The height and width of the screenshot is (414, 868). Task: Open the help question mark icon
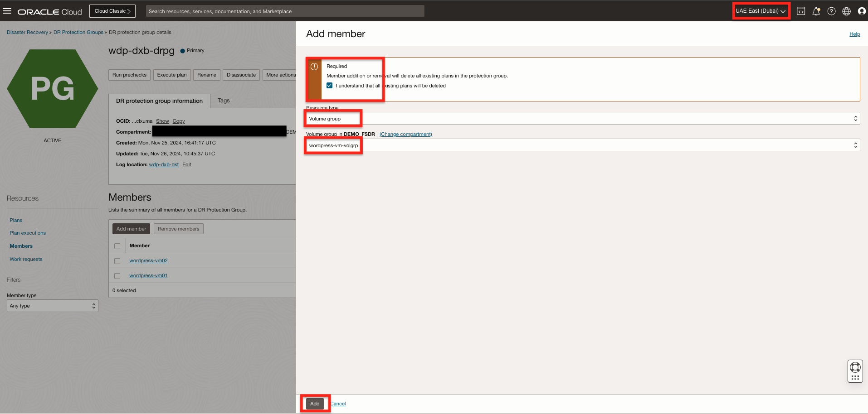click(831, 11)
